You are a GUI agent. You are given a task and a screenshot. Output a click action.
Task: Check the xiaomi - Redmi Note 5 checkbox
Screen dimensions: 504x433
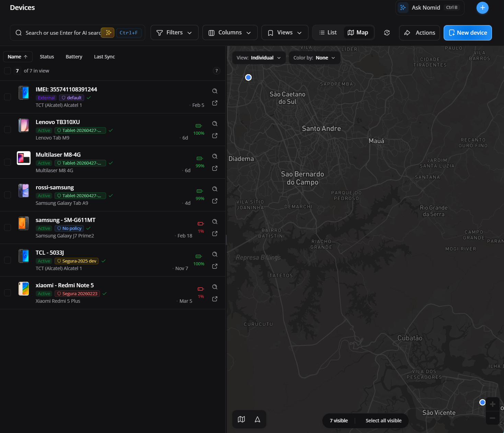(x=8, y=293)
